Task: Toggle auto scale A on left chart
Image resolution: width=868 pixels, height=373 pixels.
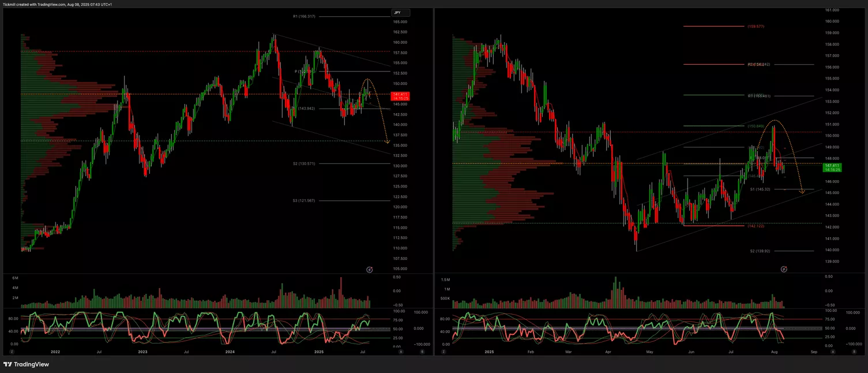Action: [401, 351]
